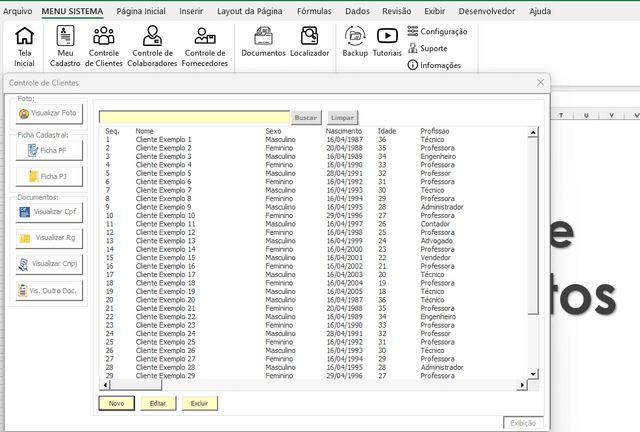Screen dimensions: 640x432
Task: Click the vertical scrollbar thumb
Action: click(533, 226)
